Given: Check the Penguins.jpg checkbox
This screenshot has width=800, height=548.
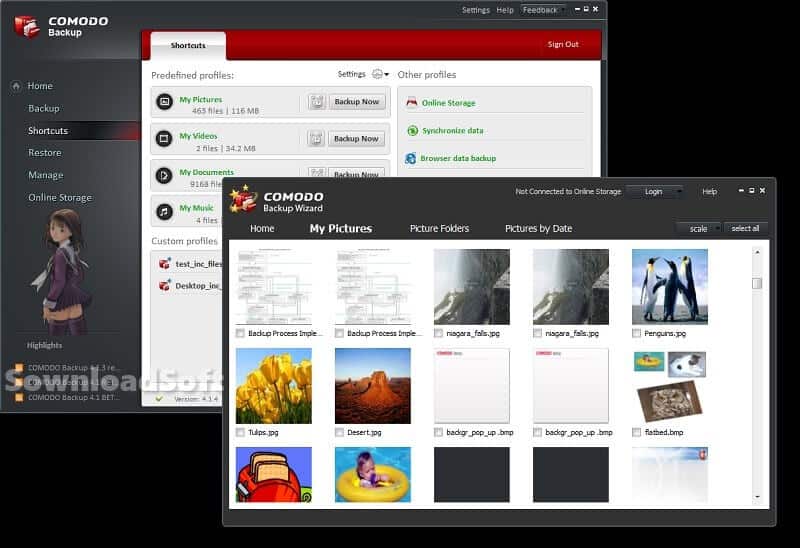Looking at the screenshot, I should coord(636,333).
